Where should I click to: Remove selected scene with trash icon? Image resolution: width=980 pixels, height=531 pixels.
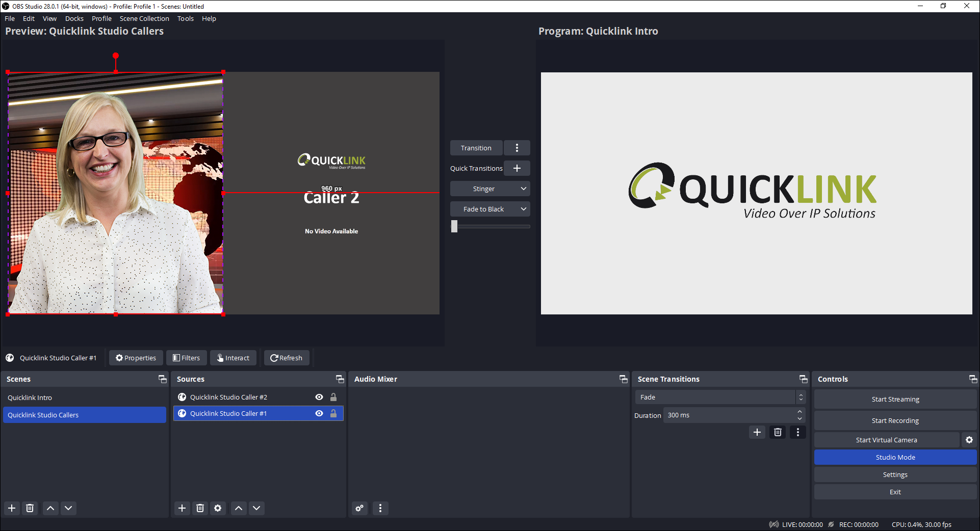coord(30,508)
